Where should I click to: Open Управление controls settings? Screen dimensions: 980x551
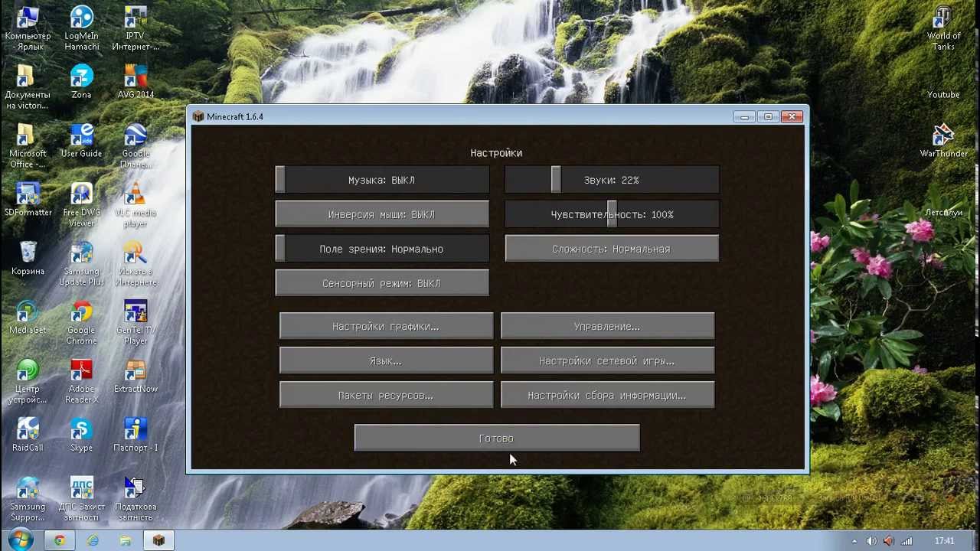607,326
